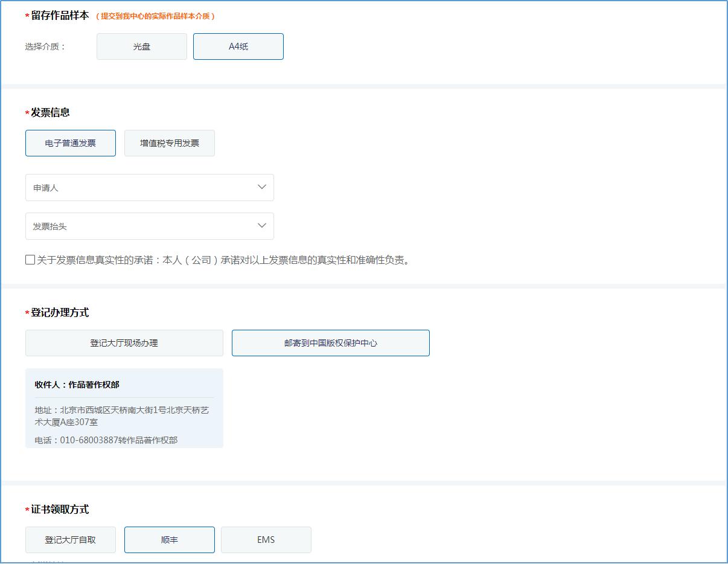Viewport: 728px width, 564px height.
Task: Select 登记大厅现场办理 processing method
Action: point(124,342)
